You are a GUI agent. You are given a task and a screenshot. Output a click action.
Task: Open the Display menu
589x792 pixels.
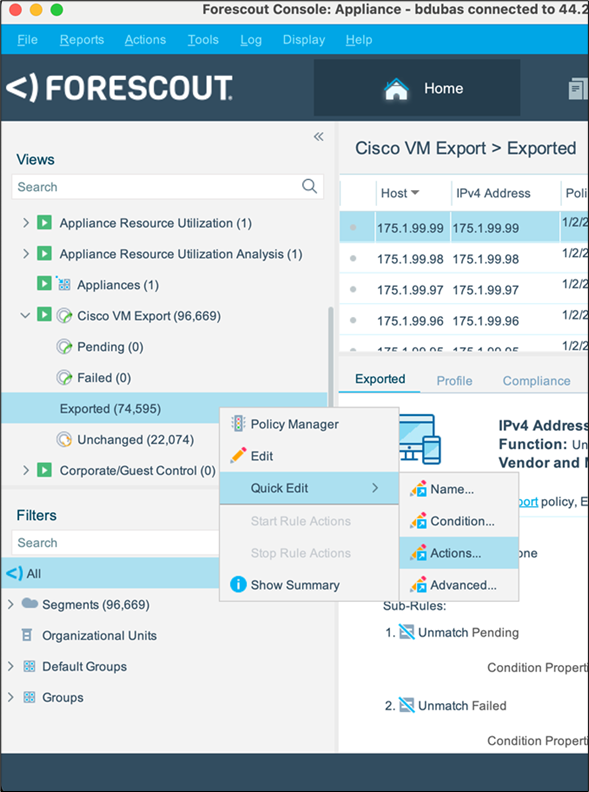pyautogui.click(x=304, y=39)
